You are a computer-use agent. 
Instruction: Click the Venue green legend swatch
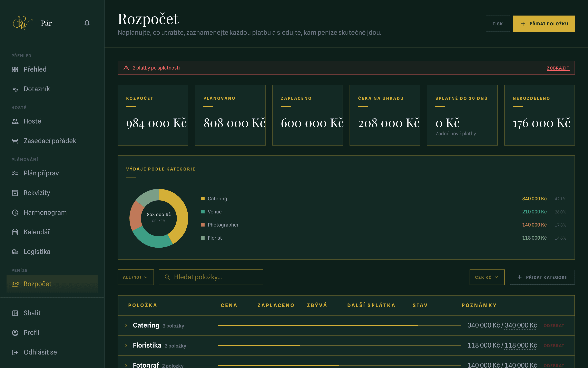[203, 212]
